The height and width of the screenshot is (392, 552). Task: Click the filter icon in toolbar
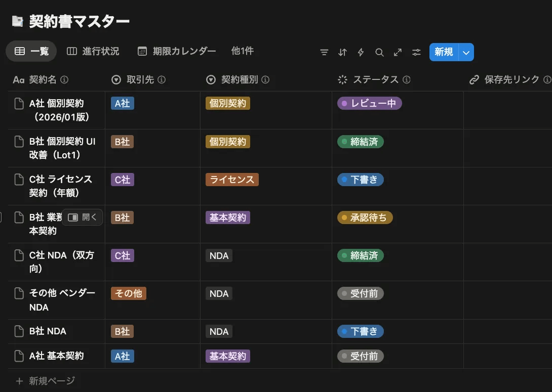pos(325,52)
